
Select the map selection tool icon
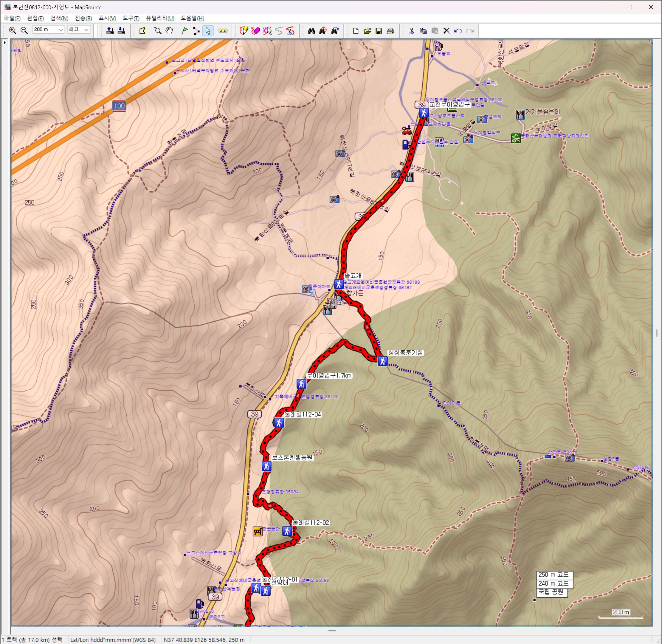tap(142, 31)
